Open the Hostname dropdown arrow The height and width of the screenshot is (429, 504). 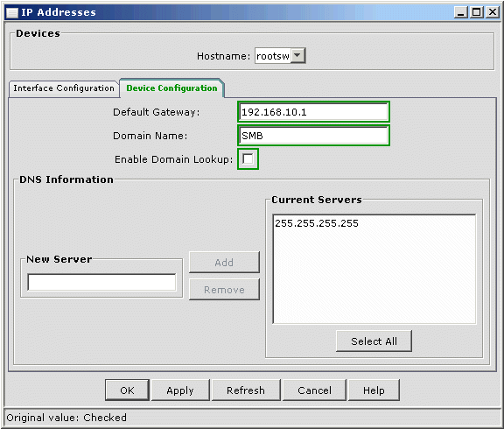[297, 56]
